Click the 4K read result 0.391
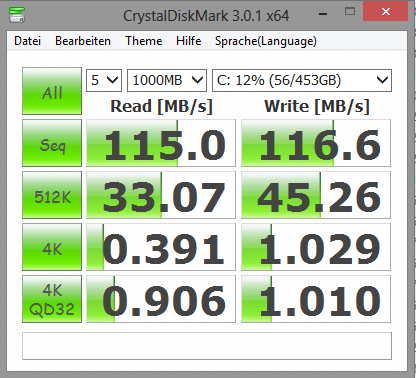Image resolution: width=416 pixels, height=378 pixels. pyautogui.click(x=161, y=247)
